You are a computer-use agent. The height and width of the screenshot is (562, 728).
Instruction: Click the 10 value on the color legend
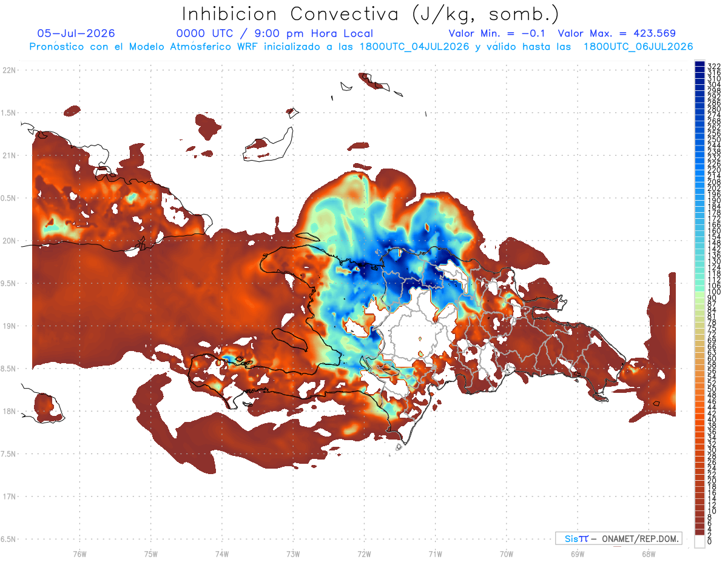[712, 511]
